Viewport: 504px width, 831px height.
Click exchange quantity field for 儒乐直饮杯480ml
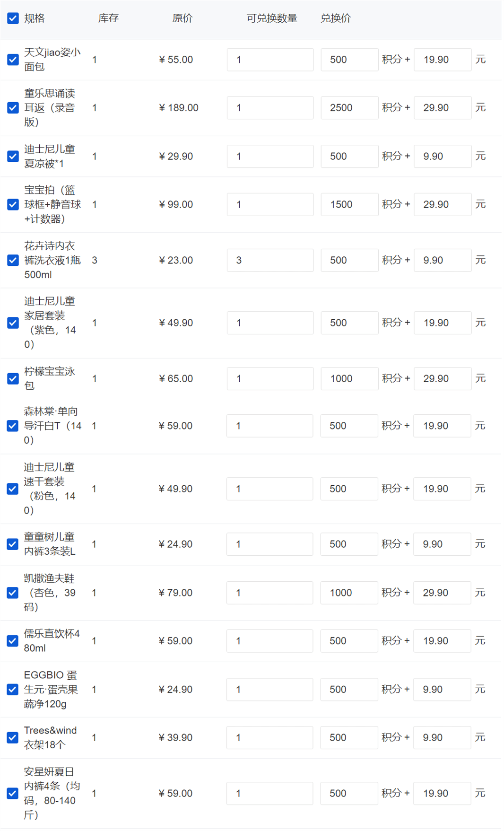click(269, 641)
